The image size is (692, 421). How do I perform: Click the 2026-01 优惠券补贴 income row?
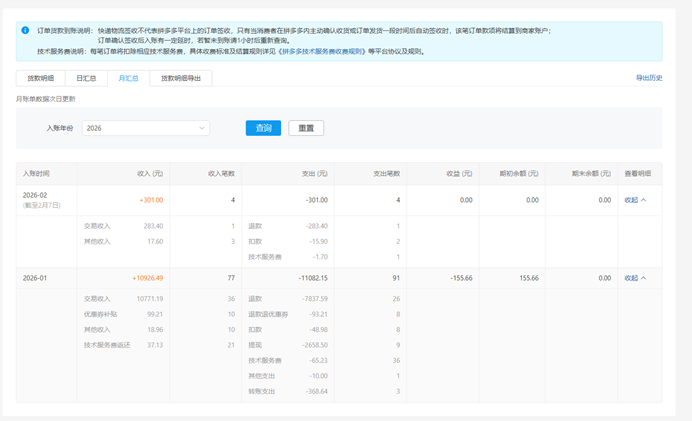pos(99,314)
